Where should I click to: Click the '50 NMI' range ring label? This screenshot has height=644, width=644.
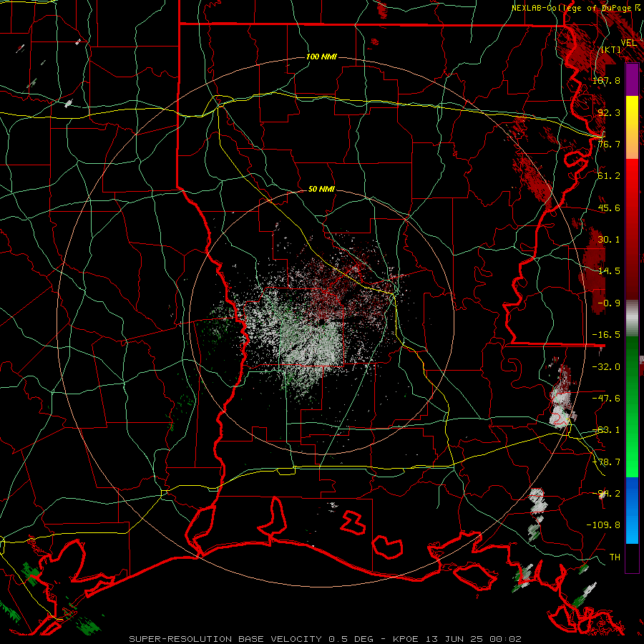point(321,190)
